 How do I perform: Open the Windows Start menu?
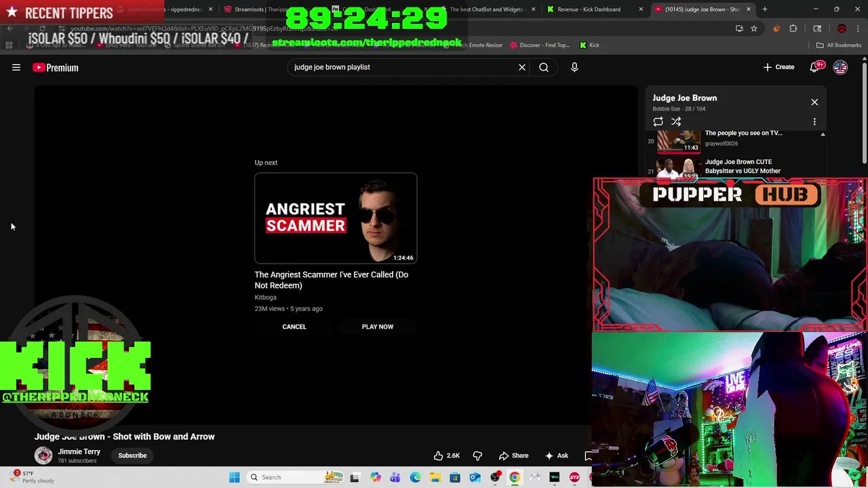[x=234, y=477]
